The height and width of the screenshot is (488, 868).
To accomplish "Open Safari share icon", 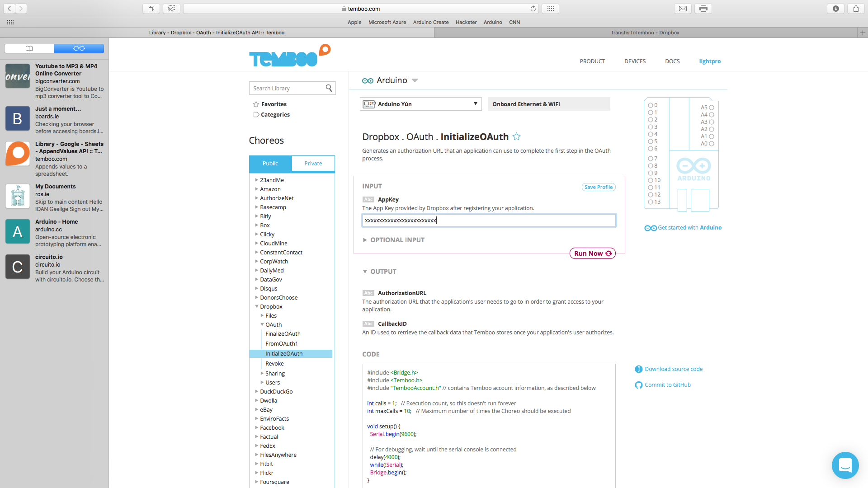I will click(x=856, y=9).
